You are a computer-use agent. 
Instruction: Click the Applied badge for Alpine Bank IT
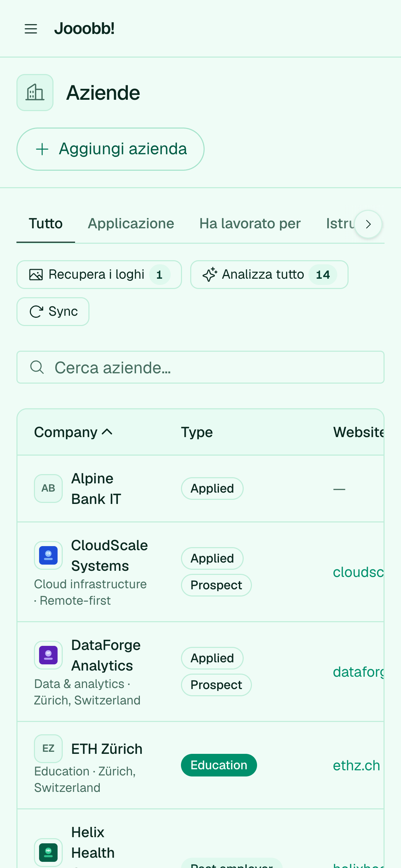[x=212, y=489]
